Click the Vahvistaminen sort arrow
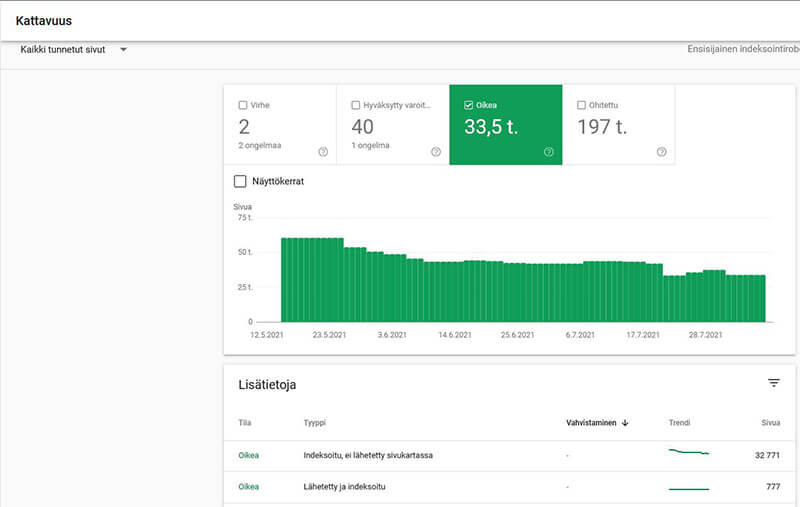Image resolution: width=800 pixels, height=507 pixels. 625,423
